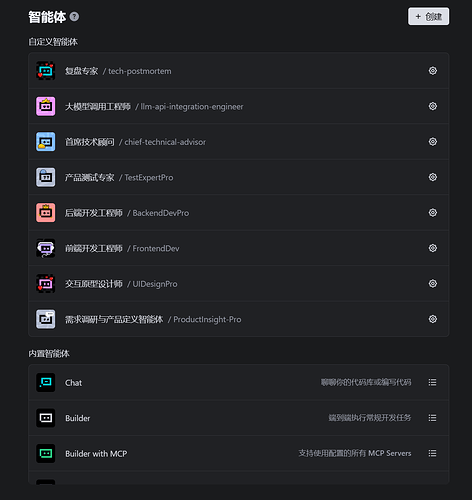The width and height of the screenshot is (472, 500).
Task: Click the tech-postmortem agent avatar
Action: tap(46, 71)
